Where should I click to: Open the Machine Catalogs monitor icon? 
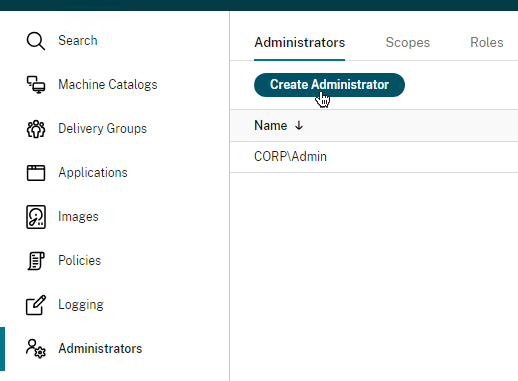coord(36,85)
